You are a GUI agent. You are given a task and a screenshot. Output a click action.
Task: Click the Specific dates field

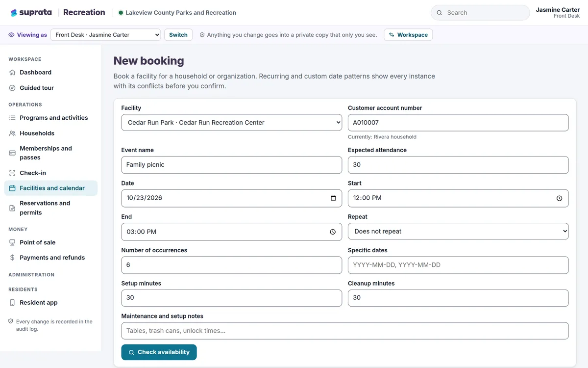point(458,265)
